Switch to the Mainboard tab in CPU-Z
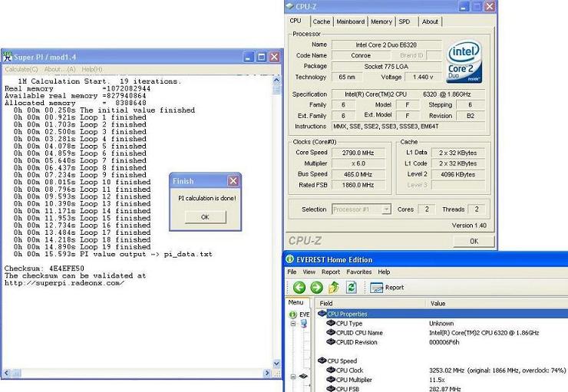This screenshot has width=568, height=392. (350, 21)
